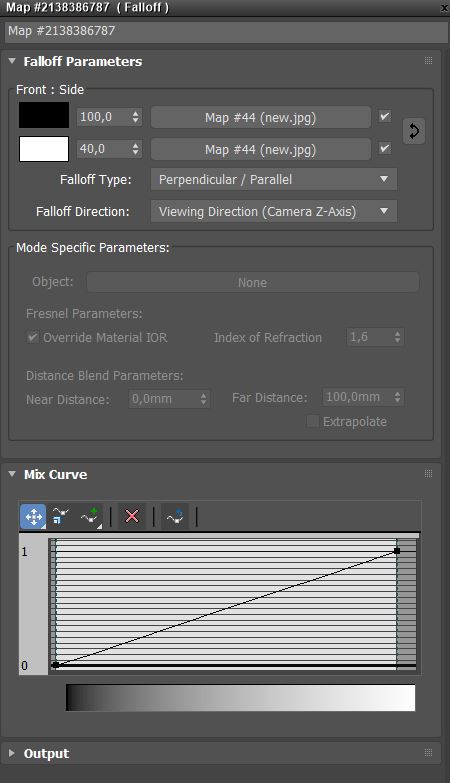The image size is (450, 783).
Task: Click the Reset curves icon
Action: [175, 516]
